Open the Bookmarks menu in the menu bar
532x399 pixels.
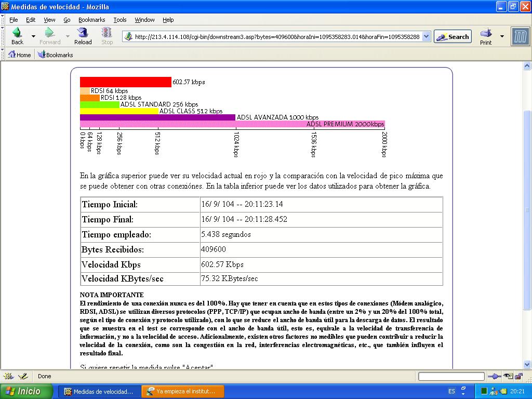click(x=91, y=20)
